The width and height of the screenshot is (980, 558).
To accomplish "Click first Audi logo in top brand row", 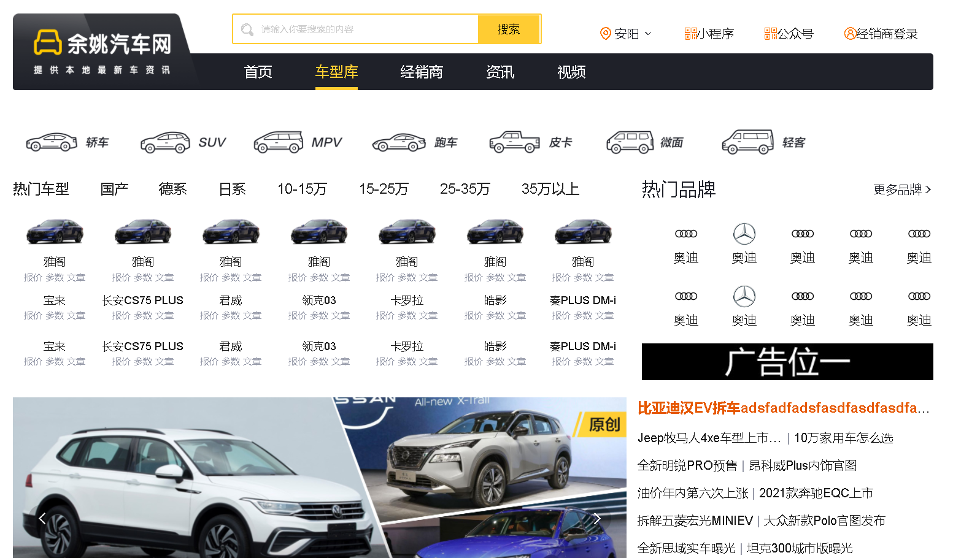I will [686, 234].
